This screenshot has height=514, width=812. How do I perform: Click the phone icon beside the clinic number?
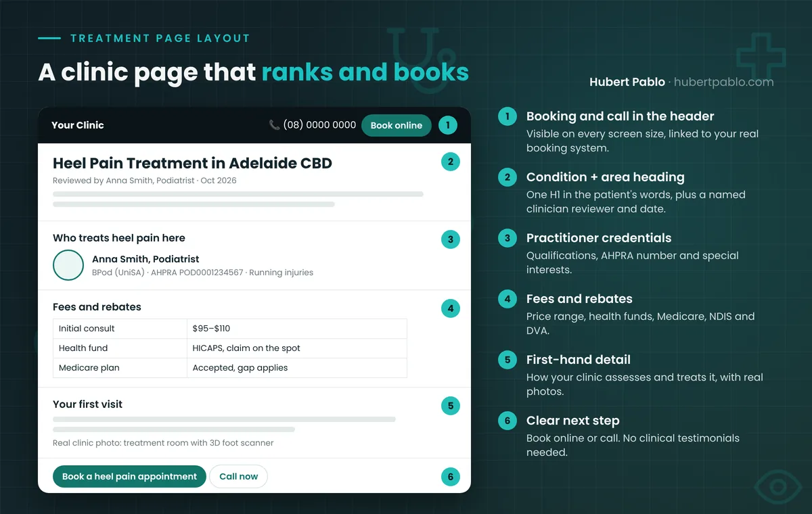tap(274, 125)
